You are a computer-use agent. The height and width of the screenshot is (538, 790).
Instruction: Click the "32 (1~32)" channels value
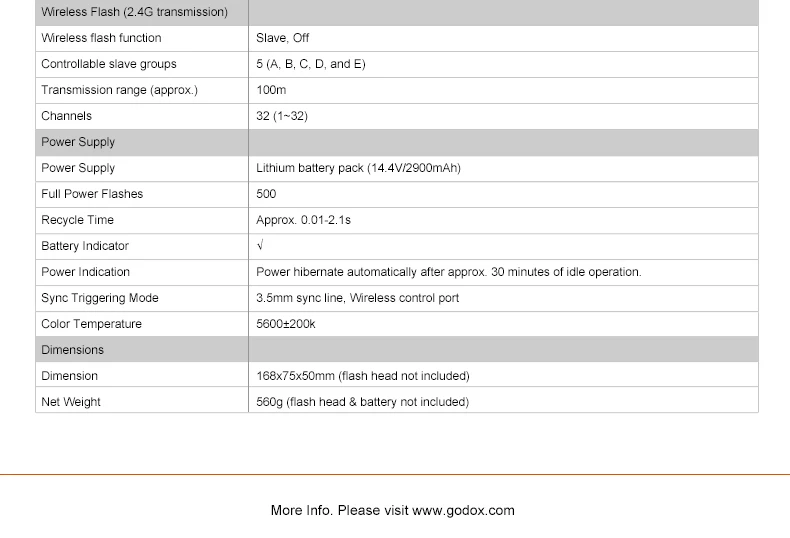(x=282, y=116)
